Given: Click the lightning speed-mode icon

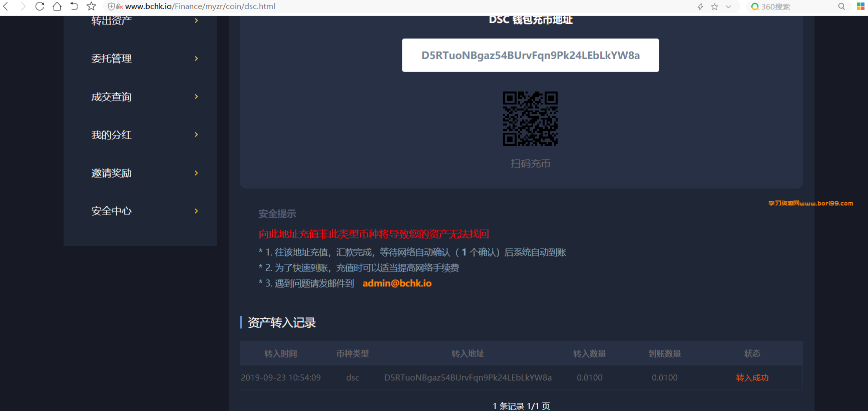Looking at the screenshot, I should (x=700, y=6).
